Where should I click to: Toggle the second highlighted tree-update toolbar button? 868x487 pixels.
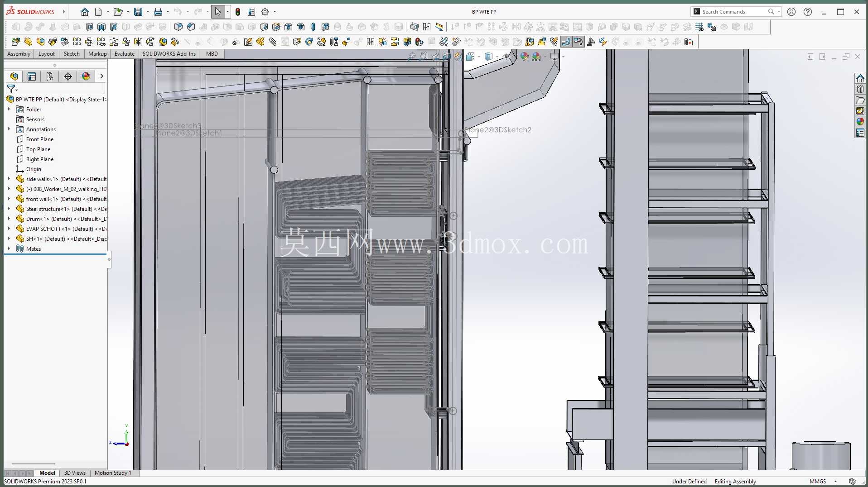point(579,42)
